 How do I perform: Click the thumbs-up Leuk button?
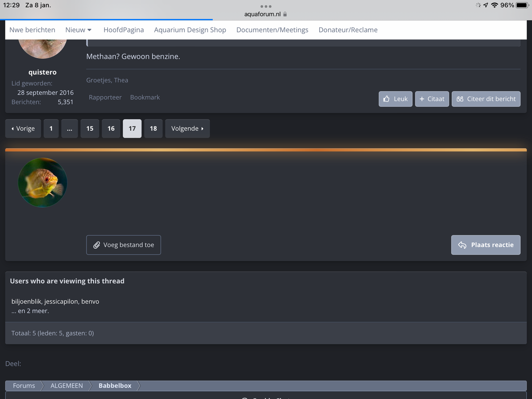[395, 99]
